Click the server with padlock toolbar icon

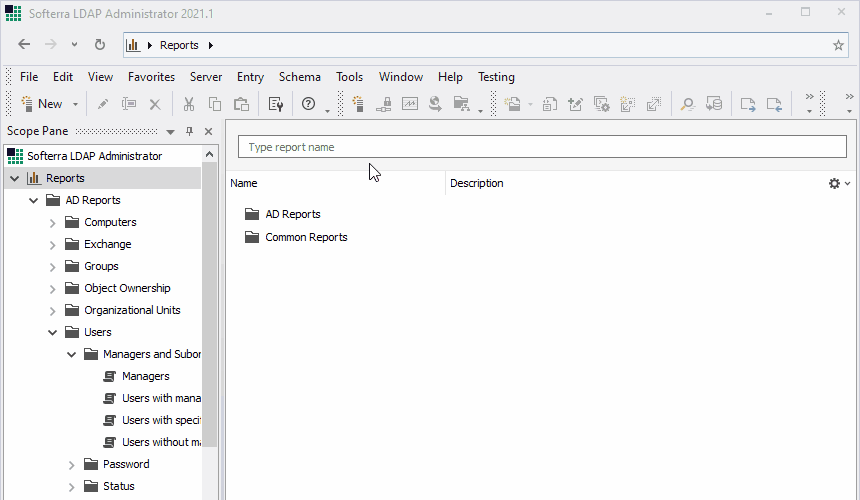tap(384, 104)
